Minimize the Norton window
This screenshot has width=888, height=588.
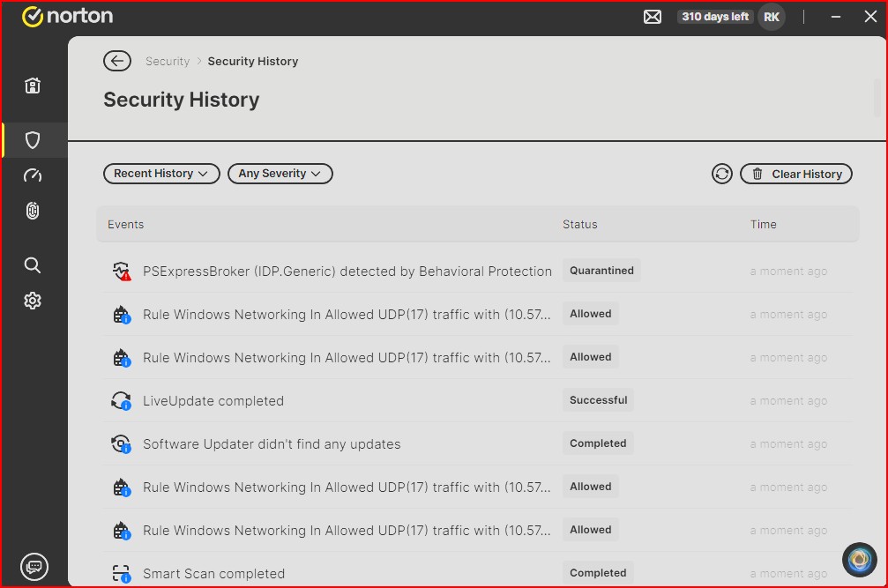point(835,17)
